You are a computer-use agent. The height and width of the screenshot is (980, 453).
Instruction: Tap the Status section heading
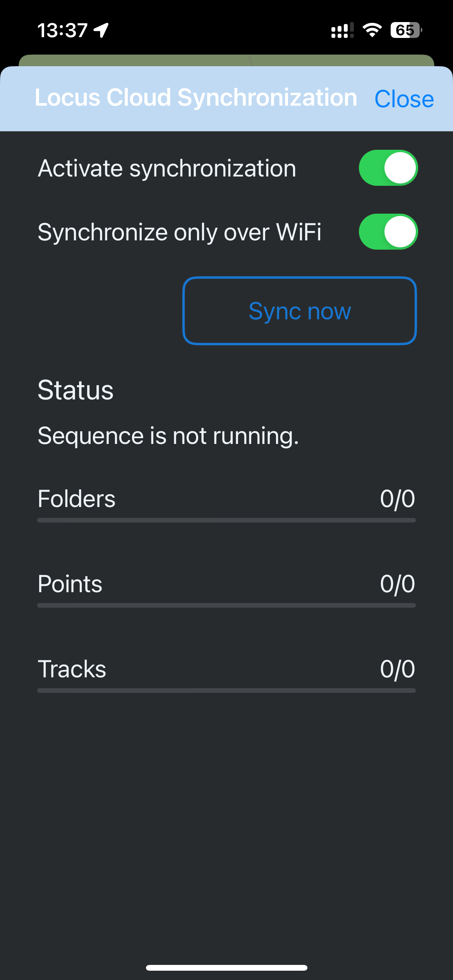tap(75, 390)
